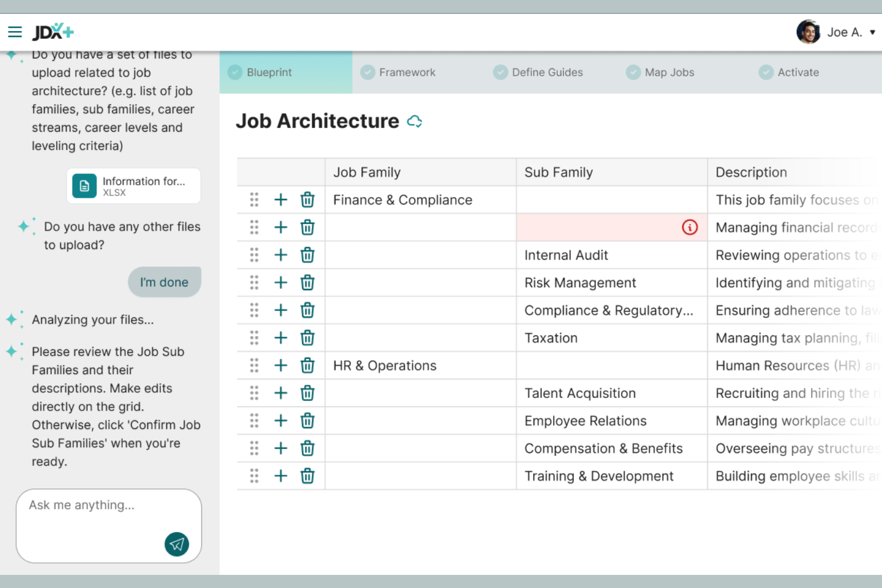Click the Taxation cell
Screen dimensions: 882x588
(x=612, y=338)
